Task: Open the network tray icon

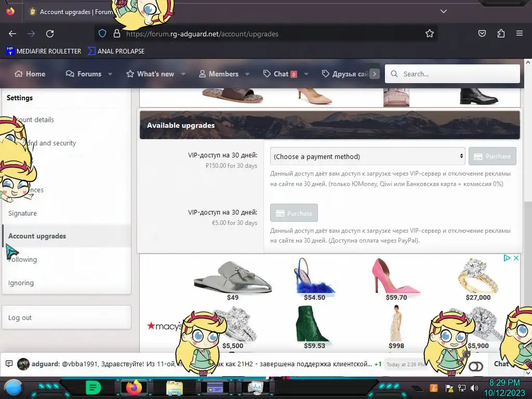Action: [462, 388]
